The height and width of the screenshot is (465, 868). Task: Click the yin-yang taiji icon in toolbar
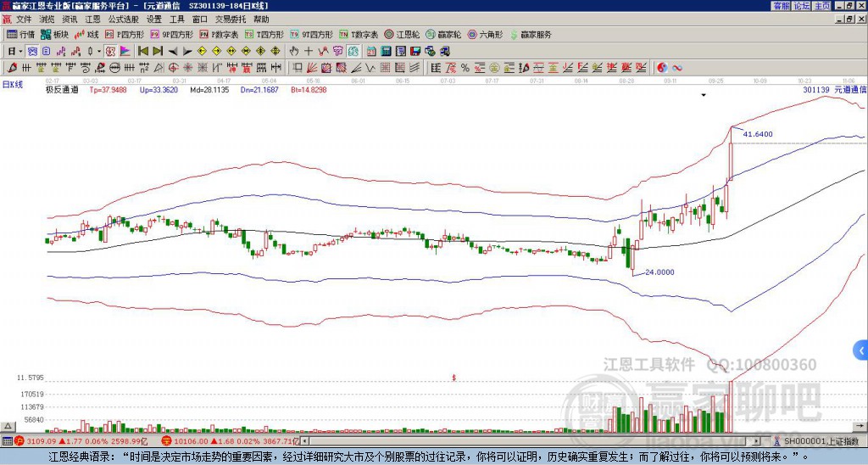tap(662, 68)
